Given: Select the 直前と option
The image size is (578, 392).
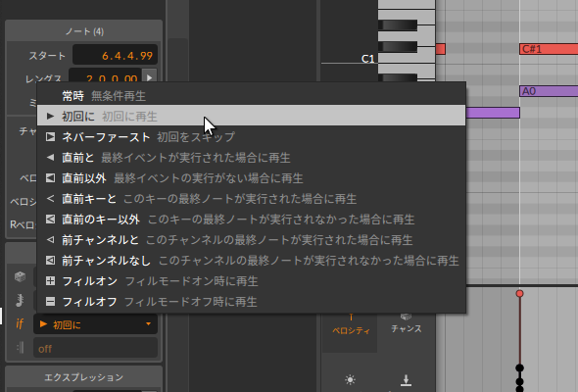Looking at the screenshot, I should coord(251,158).
